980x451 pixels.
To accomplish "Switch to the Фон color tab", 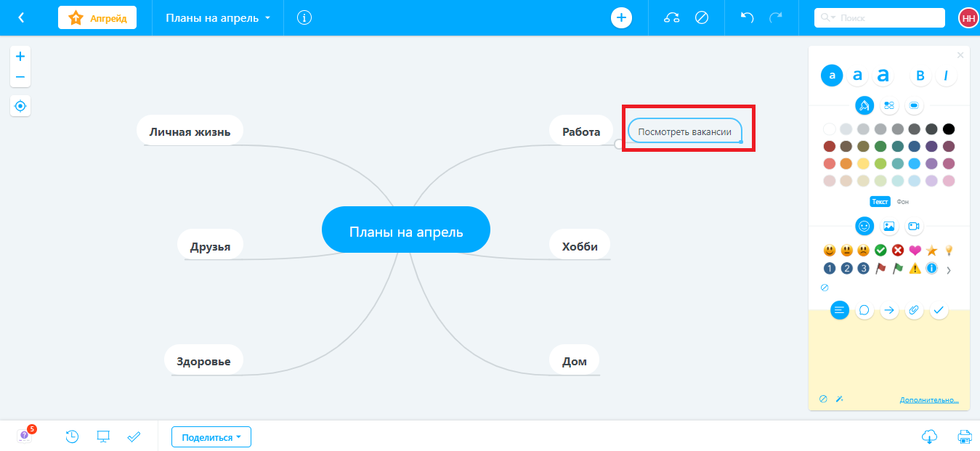I will 902,202.
